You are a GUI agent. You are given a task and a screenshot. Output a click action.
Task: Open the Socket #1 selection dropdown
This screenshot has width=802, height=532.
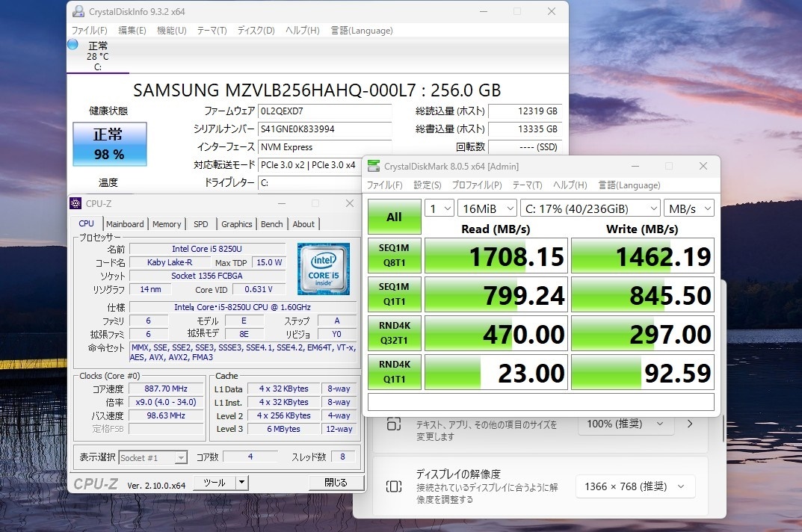coord(153,457)
